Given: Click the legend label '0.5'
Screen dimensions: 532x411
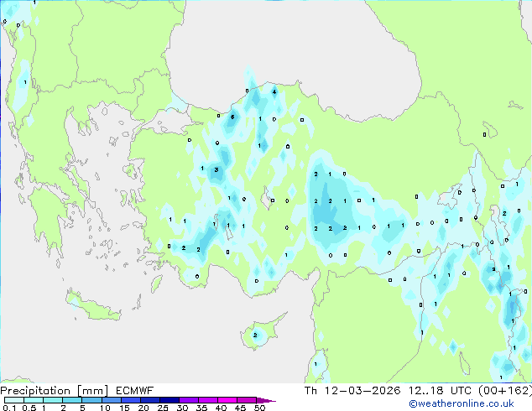Looking at the screenshot, I should [x=29, y=408].
